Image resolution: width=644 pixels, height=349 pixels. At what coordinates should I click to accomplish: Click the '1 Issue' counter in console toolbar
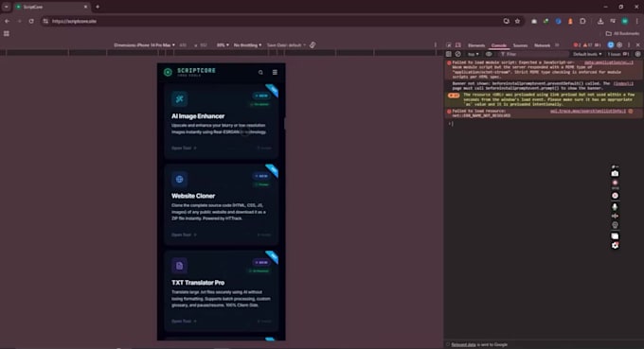point(618,54)
